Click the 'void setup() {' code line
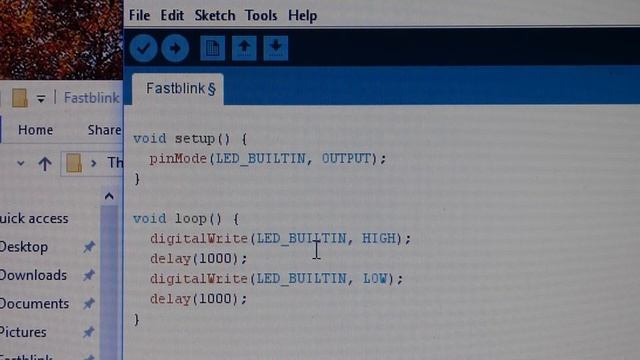Viewport: 640px width, 360px height. (190, 139)
